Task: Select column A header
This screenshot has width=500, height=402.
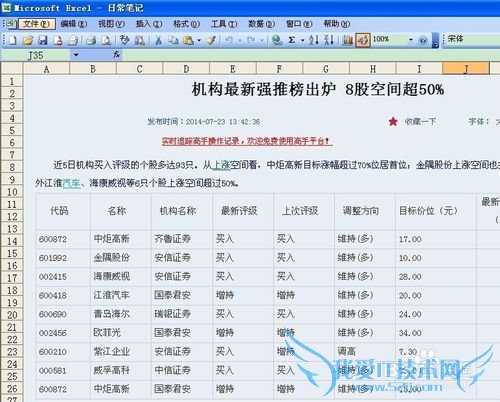Action: click(x=46, y=69)
